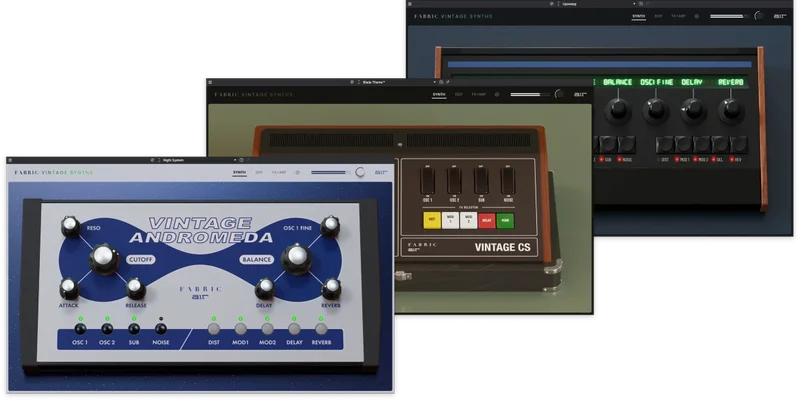Click pin icon in Vintage CS title bar
800x401 pixels.
pos(447,82)
